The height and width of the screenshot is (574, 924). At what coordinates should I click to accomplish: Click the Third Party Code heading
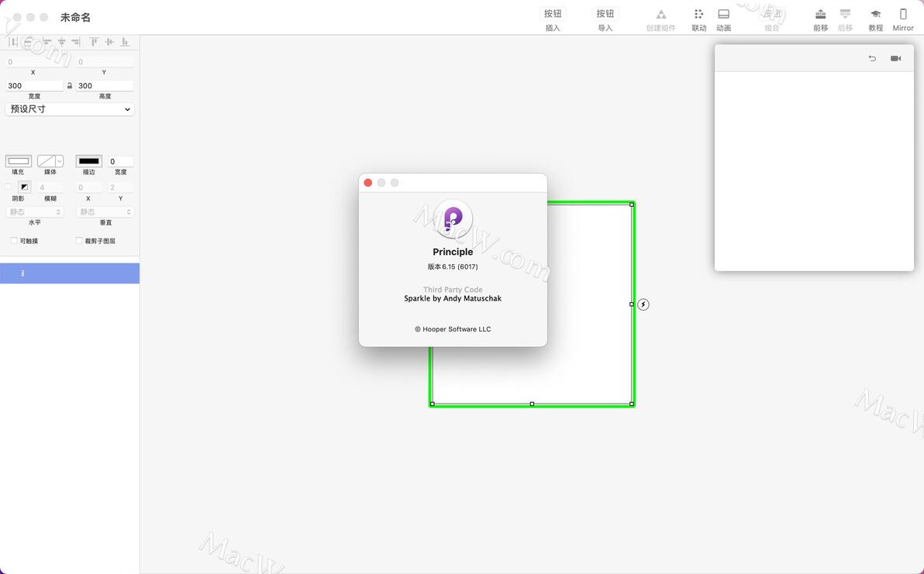point(453,290)
